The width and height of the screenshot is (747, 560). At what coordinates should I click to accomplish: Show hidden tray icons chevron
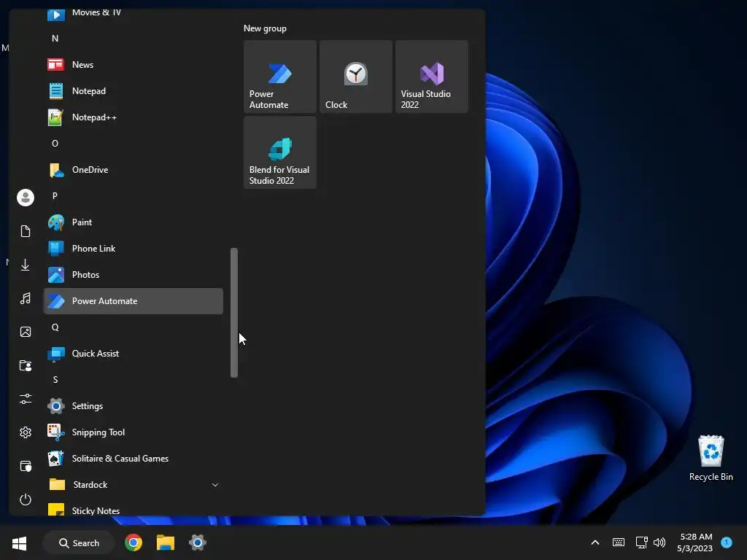[595, 542]
